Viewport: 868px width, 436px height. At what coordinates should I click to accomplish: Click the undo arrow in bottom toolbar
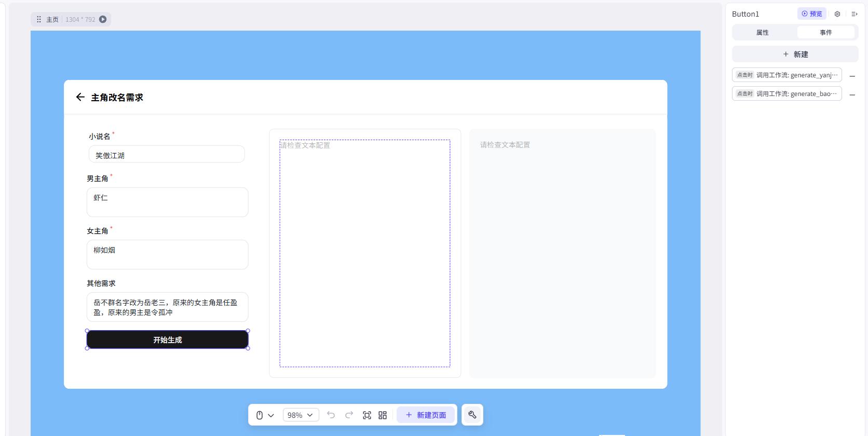click(331, 415)
